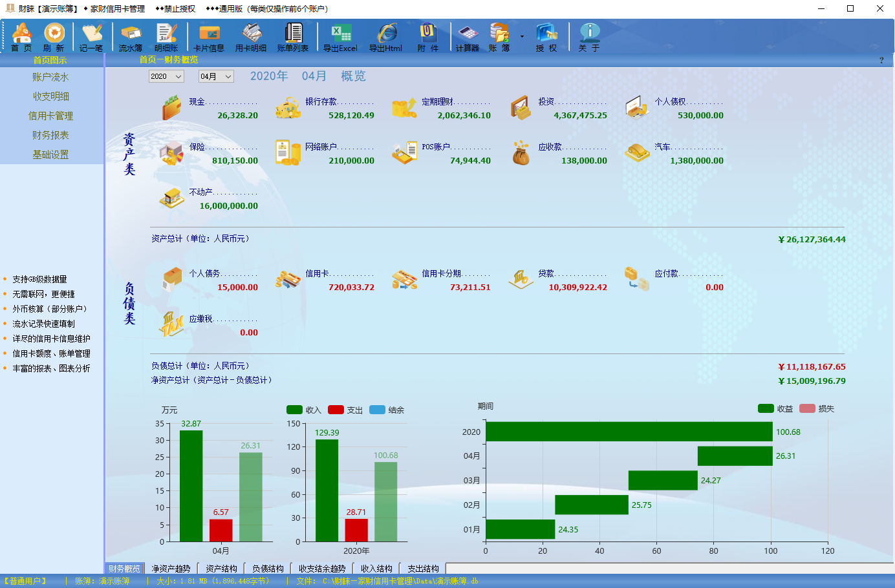Click the blue 结余 legend swatch
The width and height of the screenshot is (895, 588).
[377, 410]
